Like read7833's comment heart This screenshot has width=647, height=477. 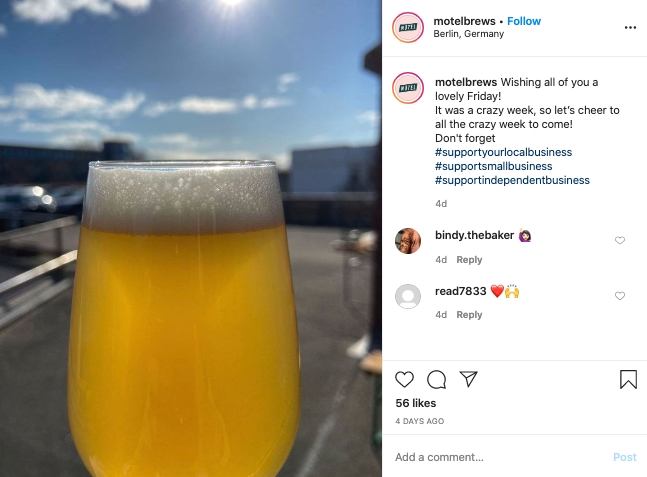click(x=620, y=296)
